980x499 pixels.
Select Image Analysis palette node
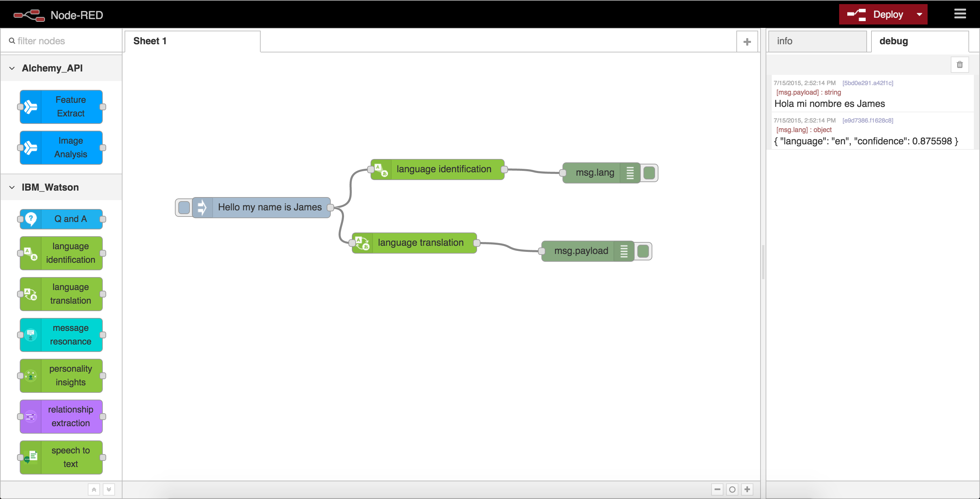[61, 147]
